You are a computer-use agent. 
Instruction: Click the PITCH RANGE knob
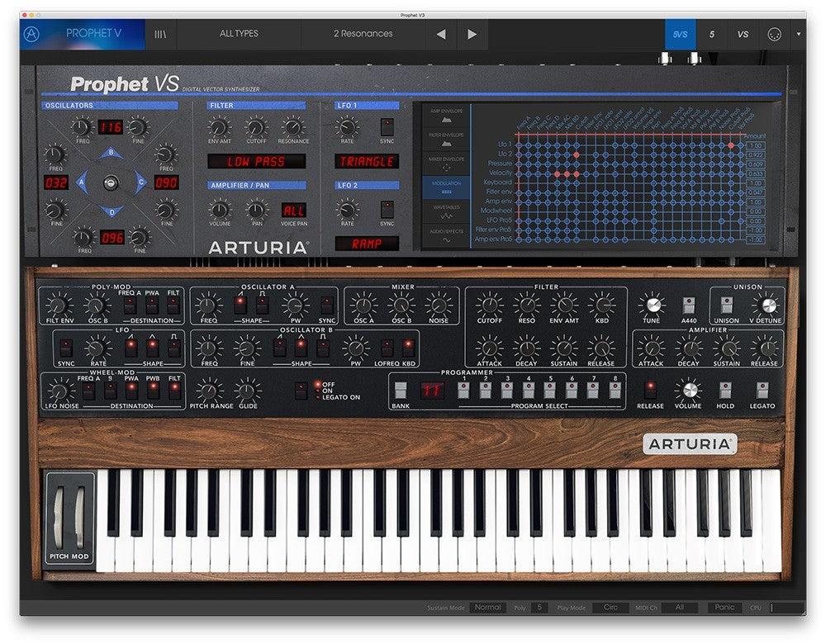(210, 391)
